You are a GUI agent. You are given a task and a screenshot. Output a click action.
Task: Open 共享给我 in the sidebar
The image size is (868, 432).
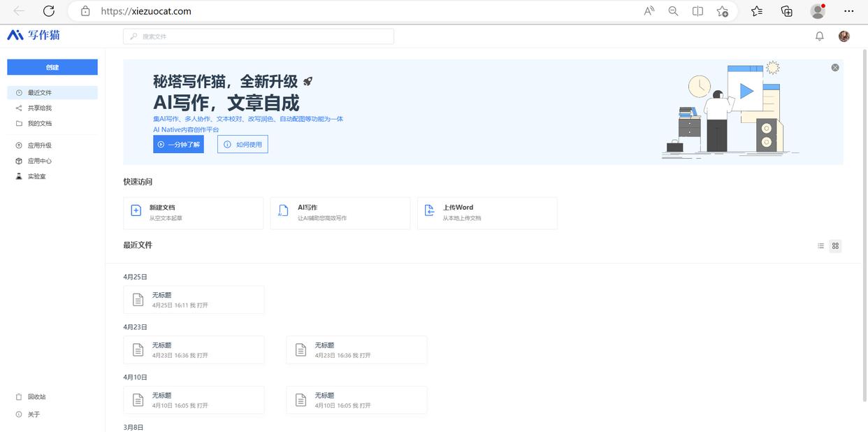point(40,108)
